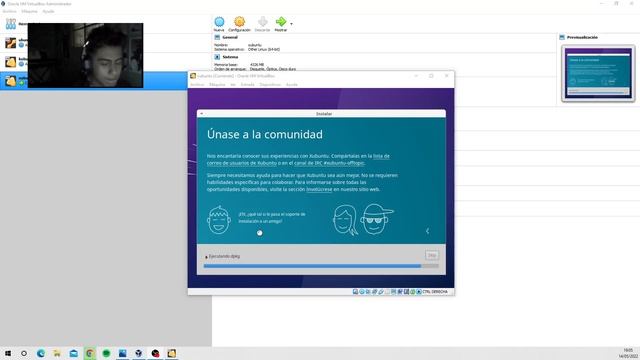
Task: Click the installation progress bar
Action: [x=321, y=266]
